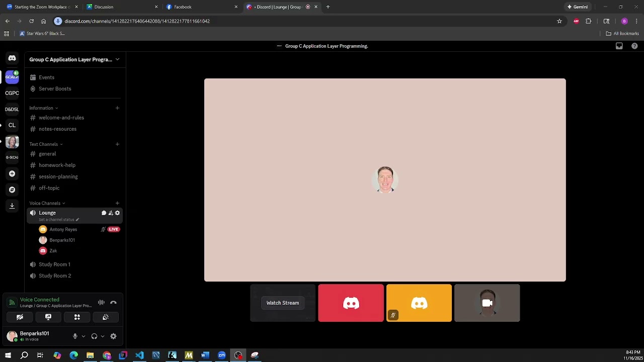Expand server menu Group C Application Layer
The image size is (644, 362).
[74, 59]
